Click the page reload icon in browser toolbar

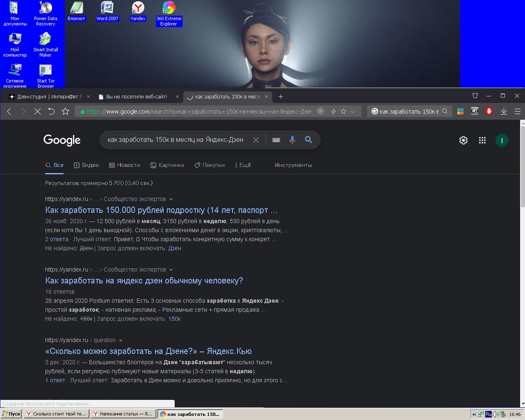point(51,111)
